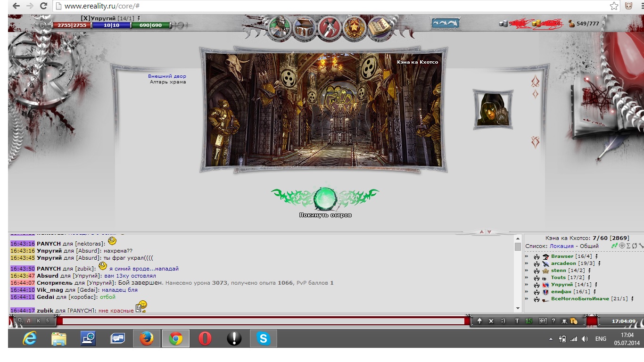Image resolution: width=644 pixels, height=362 pixels.
Task: Open Firefox from the taskbar
Action: (147, 338)
